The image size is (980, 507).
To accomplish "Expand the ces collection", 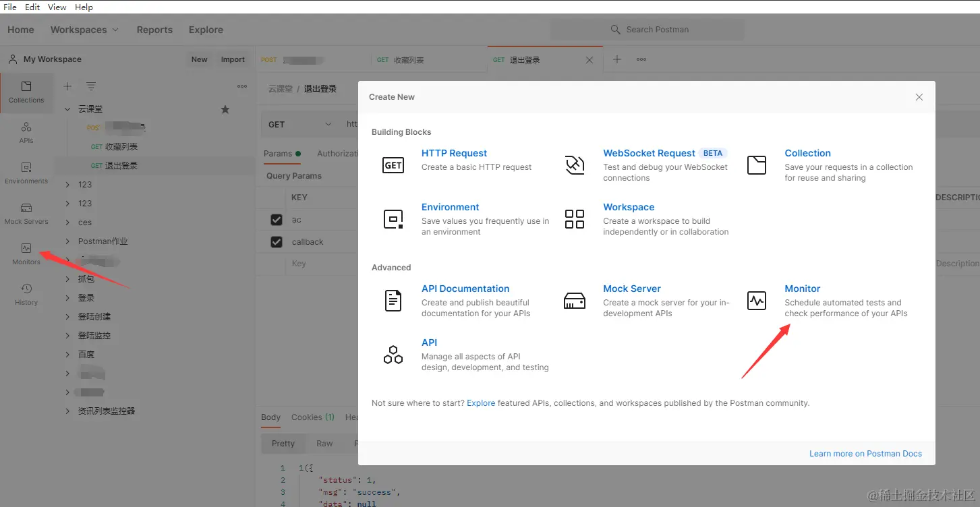I will [x=67, y=222].
